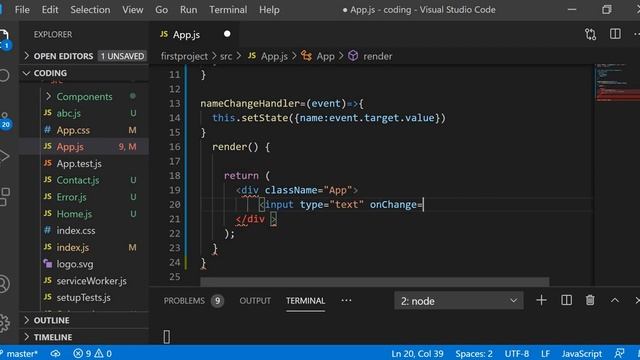Split the terminal panel
640x360 pixels.
(x=567, y=300)
